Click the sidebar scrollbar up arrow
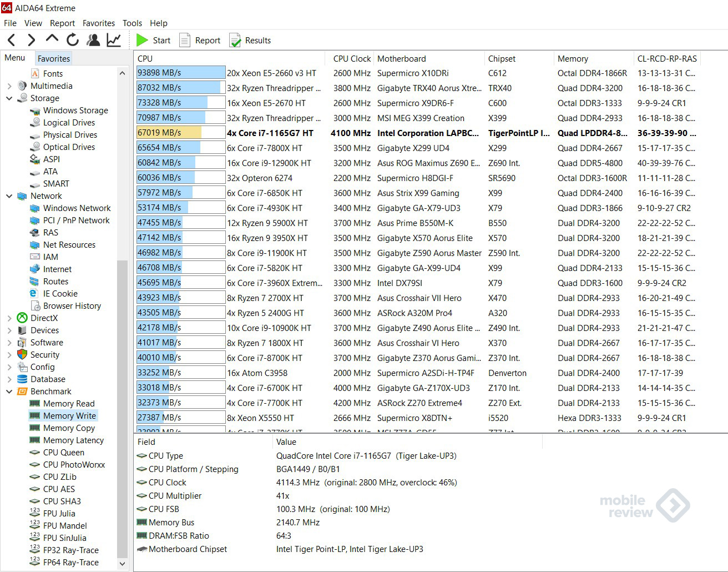The width and height of the screenshot is (728, 572). tap(123, 73)
